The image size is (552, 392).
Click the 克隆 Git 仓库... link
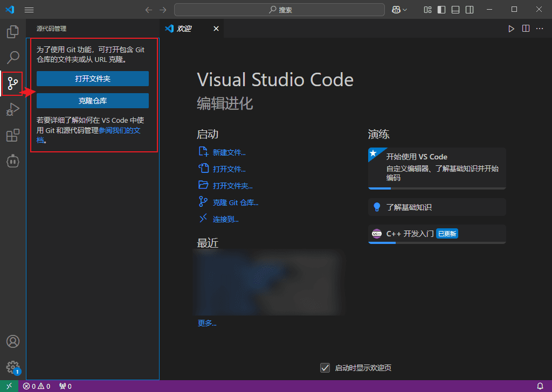[236, 202]
